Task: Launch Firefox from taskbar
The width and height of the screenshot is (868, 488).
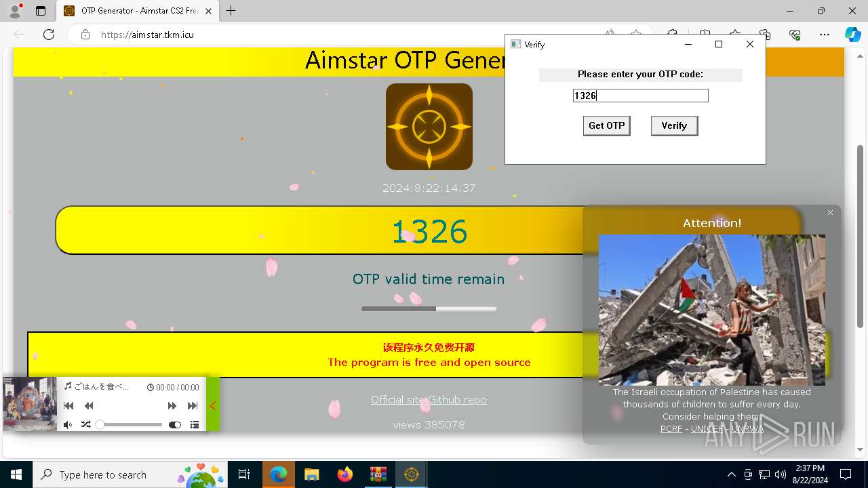Action: point(345,474)
